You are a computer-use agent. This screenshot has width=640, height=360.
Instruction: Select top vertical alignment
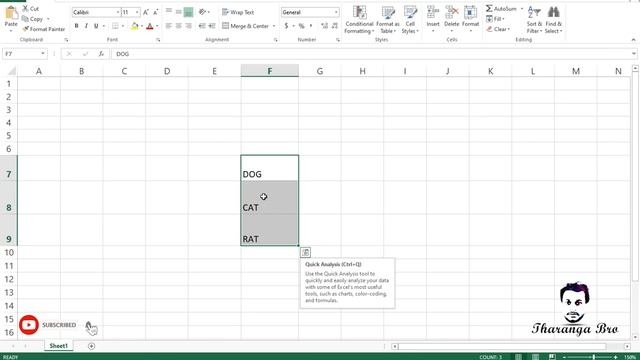[169, 12]
